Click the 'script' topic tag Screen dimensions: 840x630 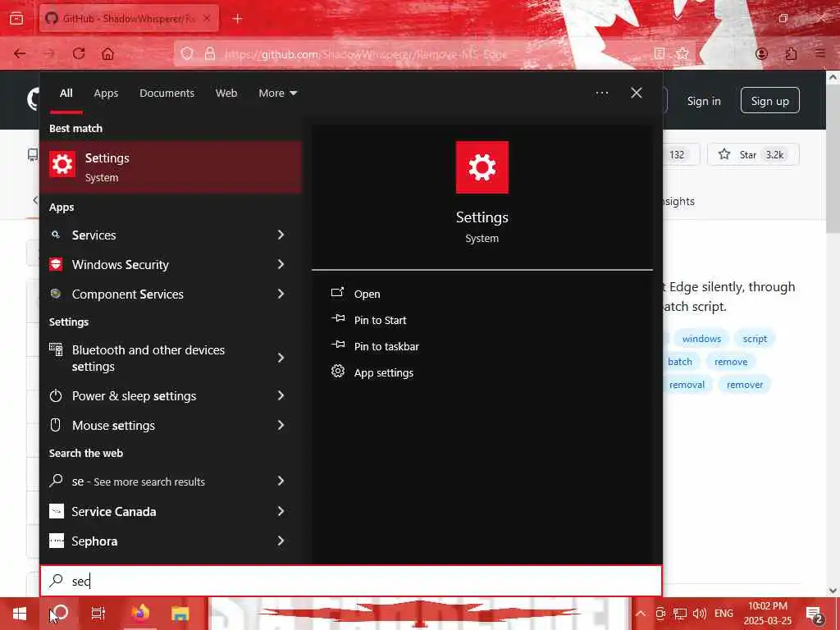(755, 339)
